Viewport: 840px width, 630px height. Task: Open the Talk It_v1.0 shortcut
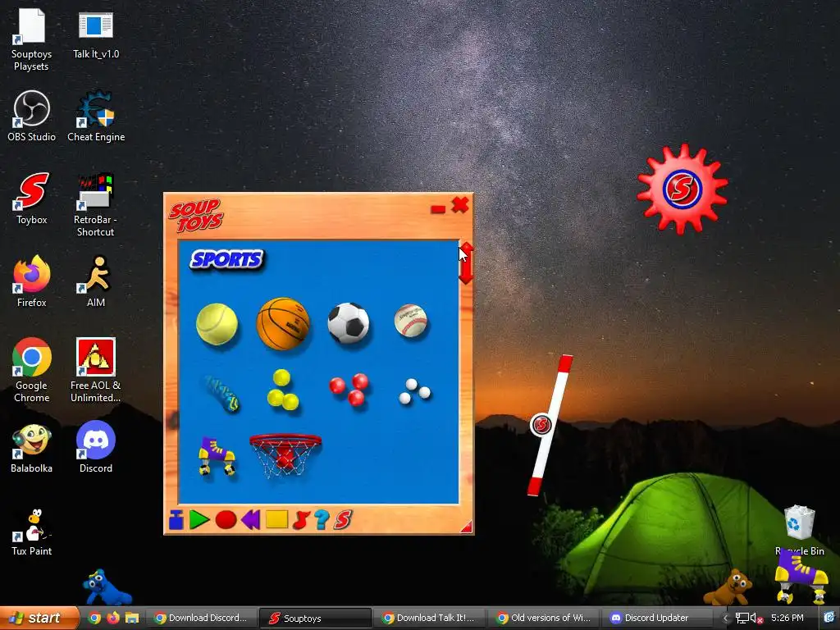[x=96, y=35]
